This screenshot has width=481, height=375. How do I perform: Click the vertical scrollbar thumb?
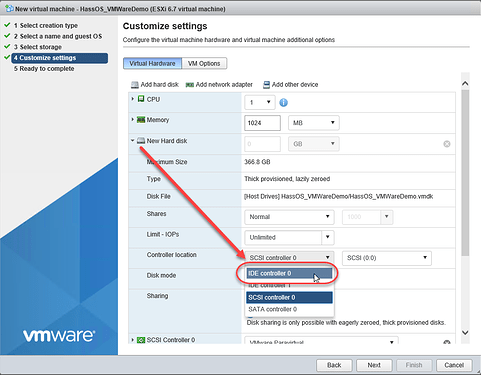click(x=465, y=173)
